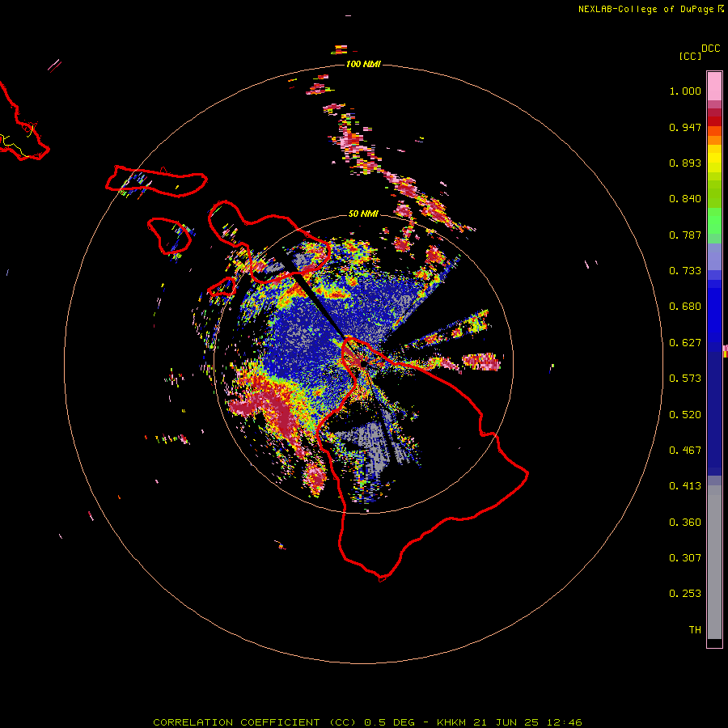Click the 0.680 color scale value

[685, 307]
